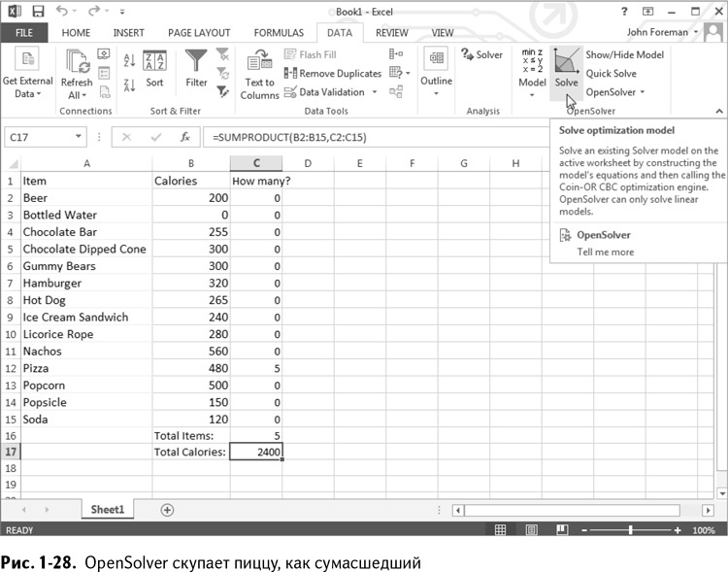Image resolution: width=728 pixels, height=572 pixels.
Task: Select column B header
Action: (x=191, y=163)
